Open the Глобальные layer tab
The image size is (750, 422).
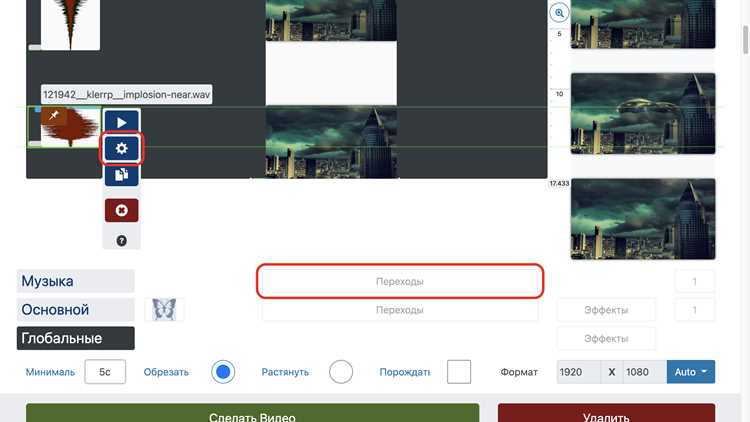76,338
